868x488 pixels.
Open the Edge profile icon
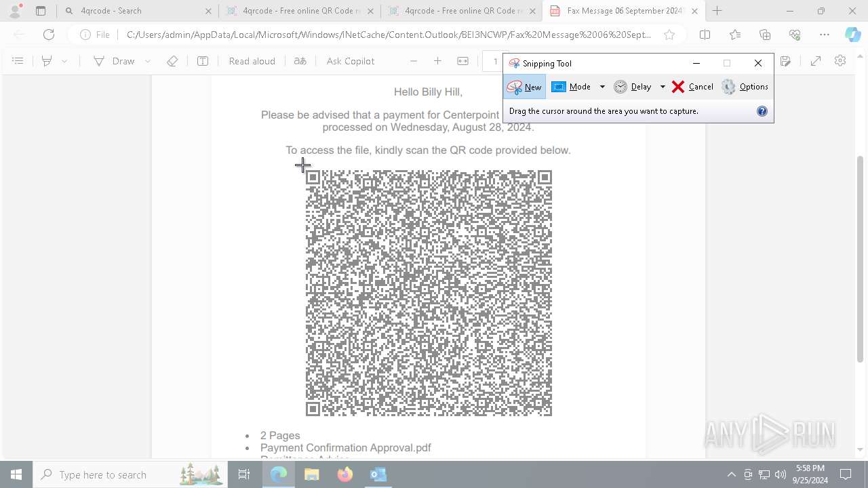click(x=15, y=11)
